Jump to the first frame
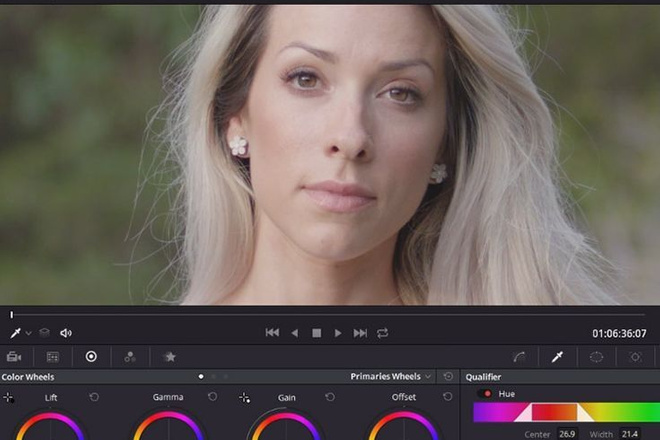660x440 pixels. (x=272, y=333)
